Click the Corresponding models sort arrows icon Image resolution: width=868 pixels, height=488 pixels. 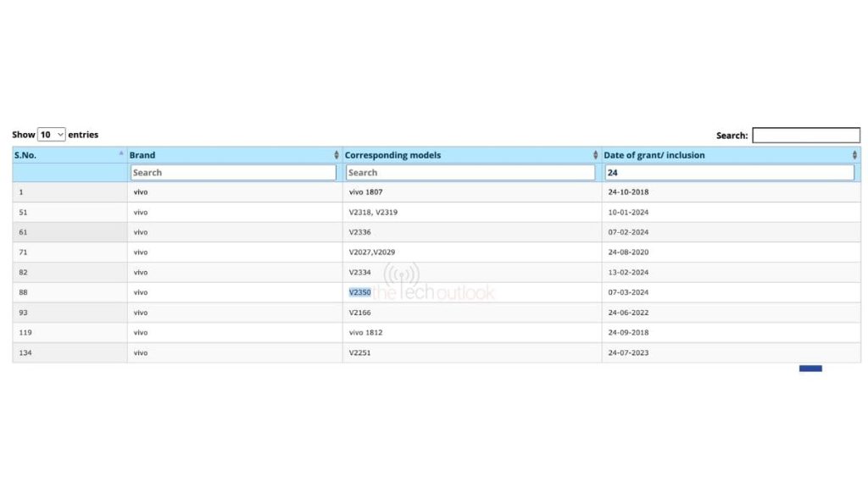click(x=595, y=155)
